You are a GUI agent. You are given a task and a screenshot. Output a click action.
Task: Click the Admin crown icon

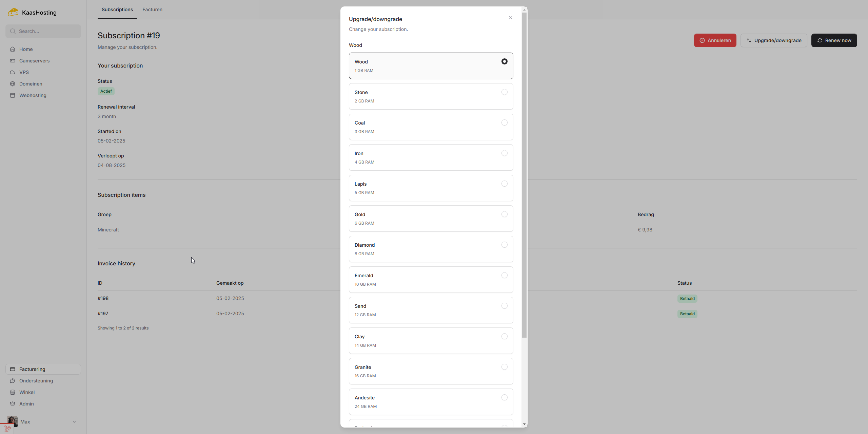click(13, 404)
